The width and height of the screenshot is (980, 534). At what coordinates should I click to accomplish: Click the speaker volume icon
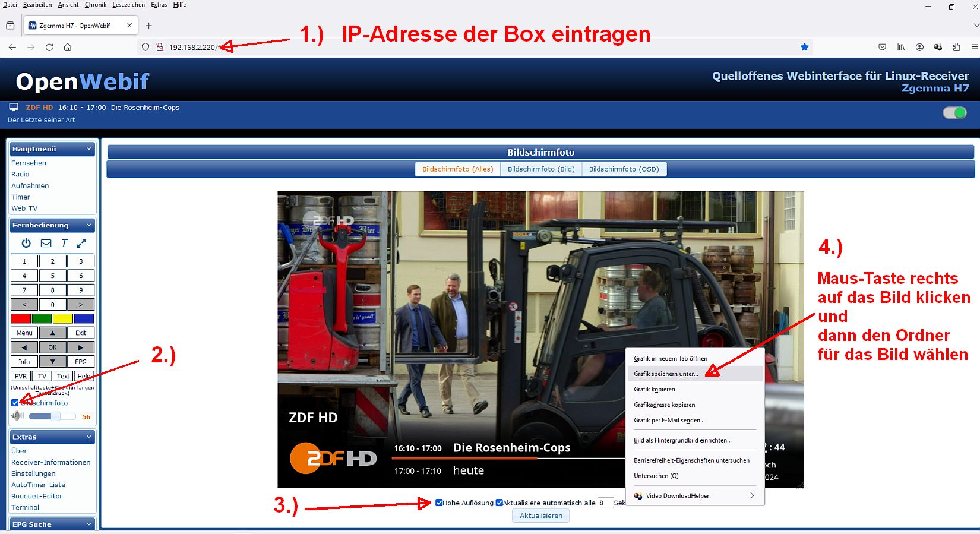[x=17, y=416]
